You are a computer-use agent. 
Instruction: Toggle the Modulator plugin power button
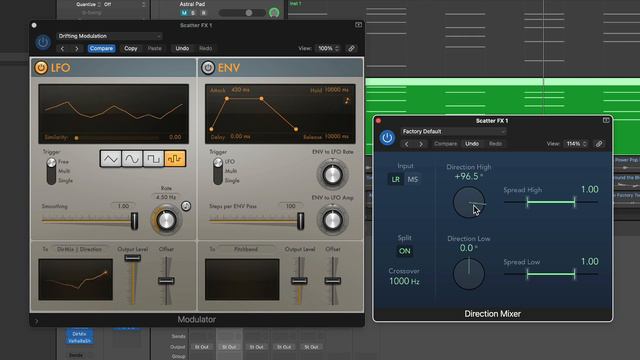[43, 42]
